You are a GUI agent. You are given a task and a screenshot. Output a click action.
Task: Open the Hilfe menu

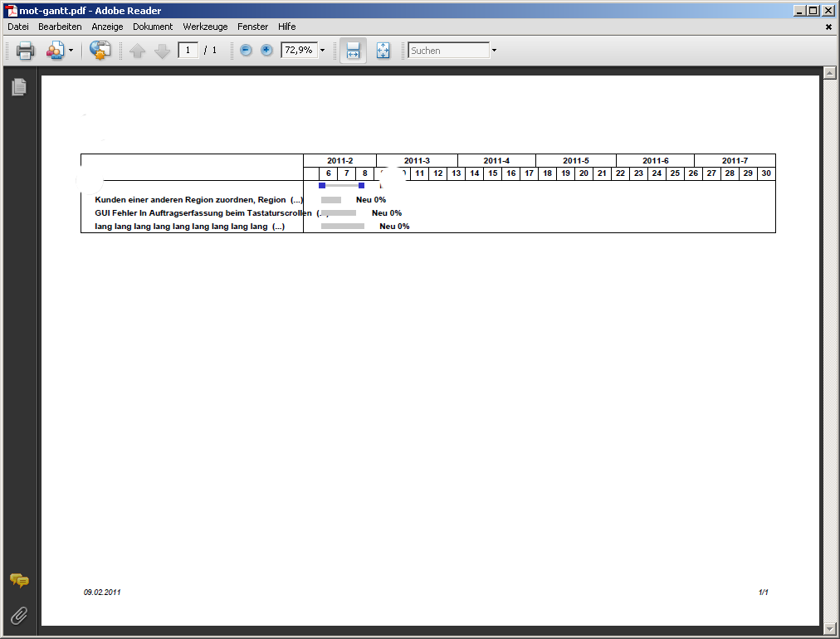pyautogui.click(x=286, y=27)
